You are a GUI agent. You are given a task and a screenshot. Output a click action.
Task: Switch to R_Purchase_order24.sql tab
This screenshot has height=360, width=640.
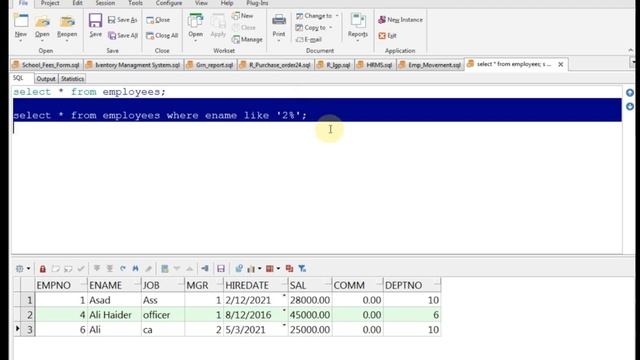point(276,65)
